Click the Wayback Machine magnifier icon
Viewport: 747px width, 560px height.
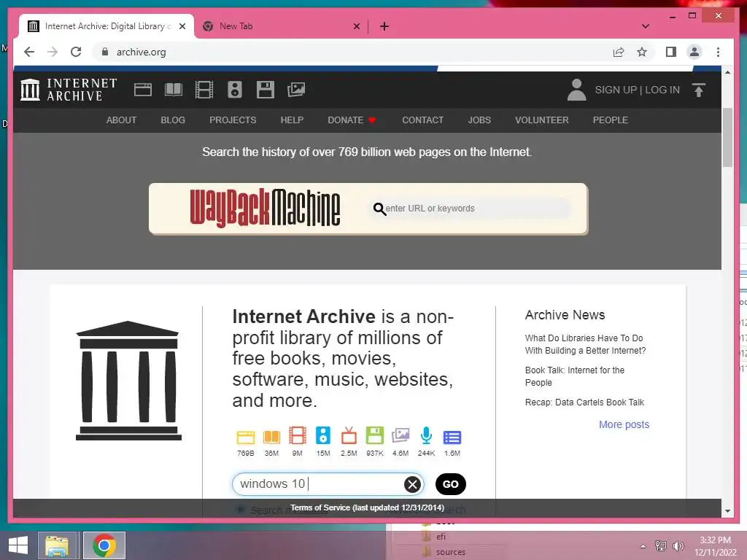tap(379, 209)
